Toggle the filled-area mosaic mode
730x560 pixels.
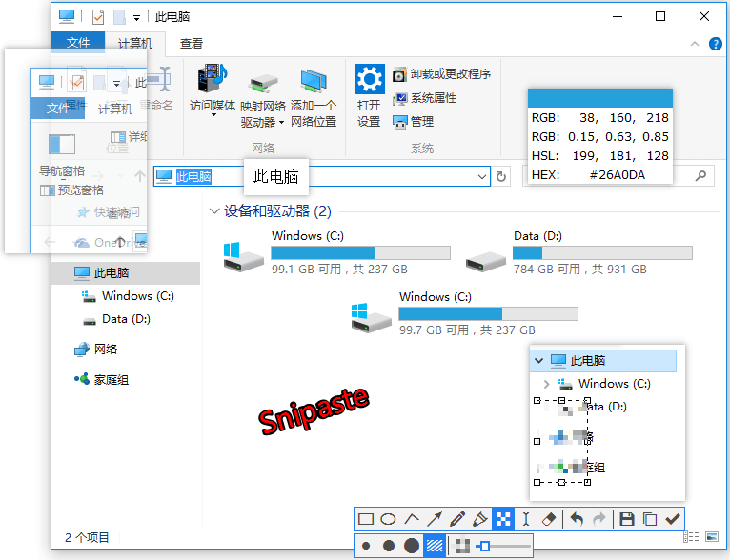pos(435,546)
